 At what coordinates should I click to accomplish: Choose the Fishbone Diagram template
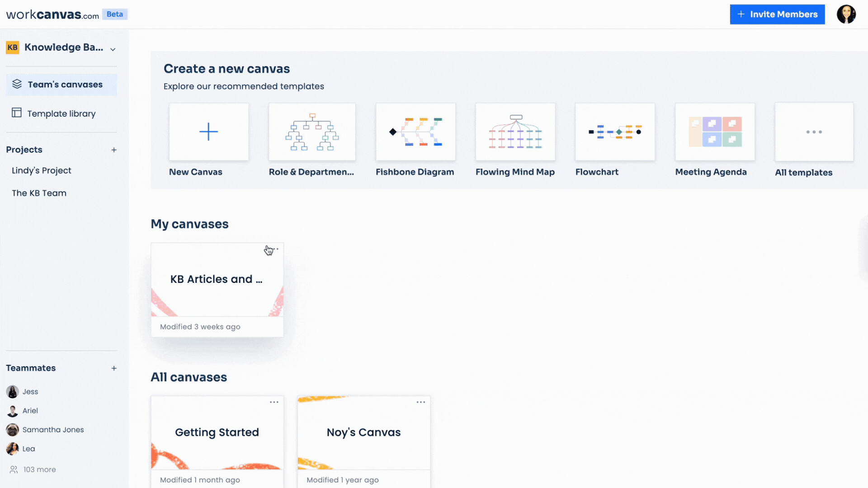coord(415,131)
